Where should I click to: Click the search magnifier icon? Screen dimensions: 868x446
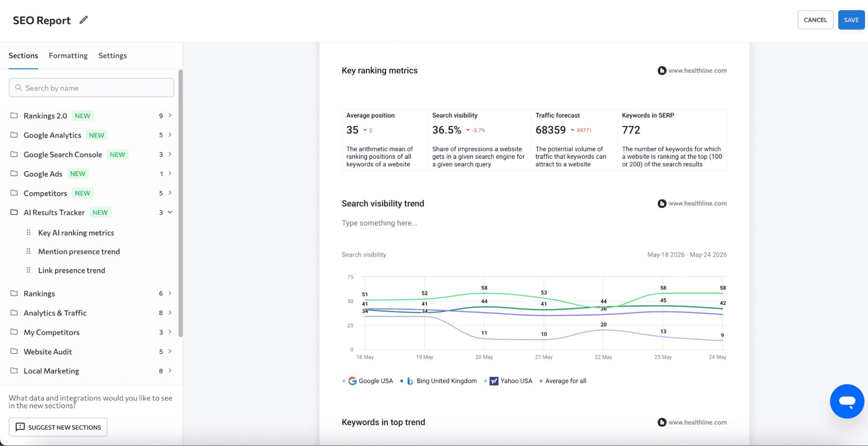coord(18,88)
